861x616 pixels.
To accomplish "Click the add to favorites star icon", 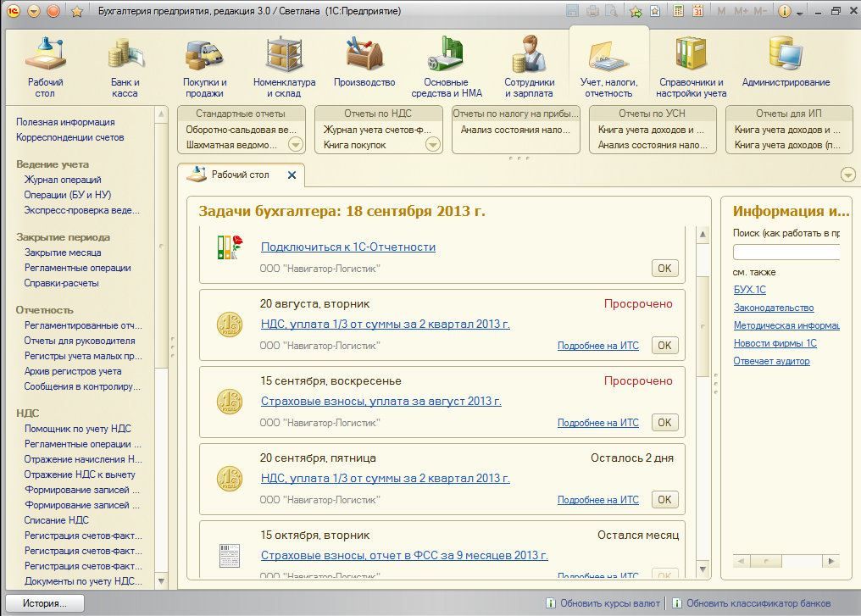I will tap(636, 11).
